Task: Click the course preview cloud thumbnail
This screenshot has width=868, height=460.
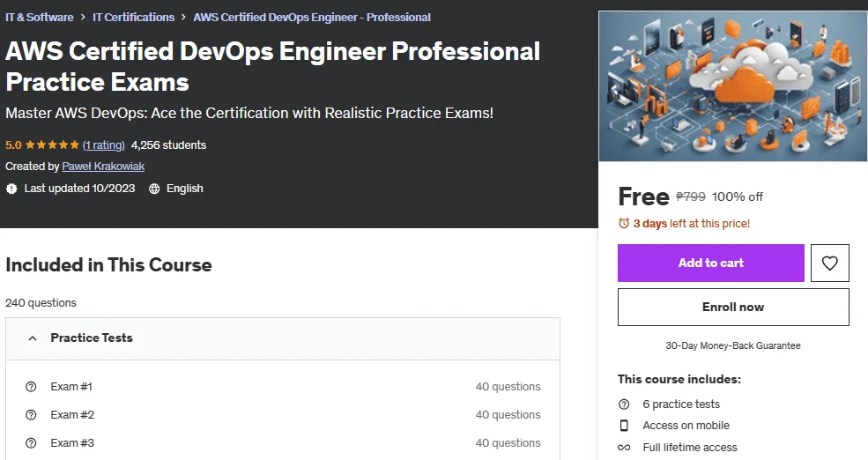Action: pos(733,85)
